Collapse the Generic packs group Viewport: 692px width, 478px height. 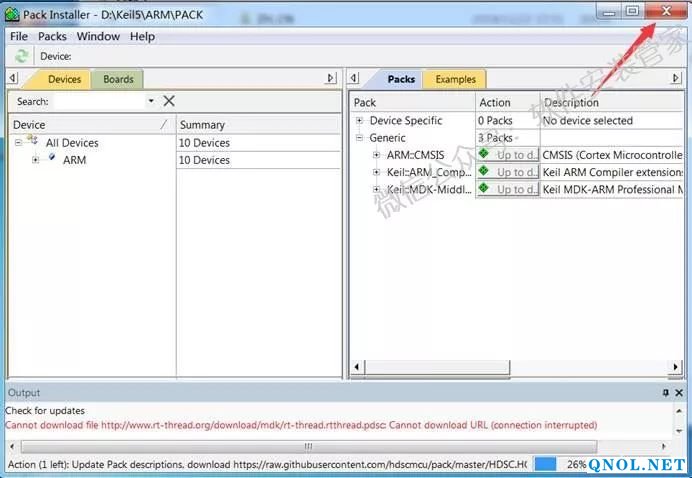(x=360, y=138)
